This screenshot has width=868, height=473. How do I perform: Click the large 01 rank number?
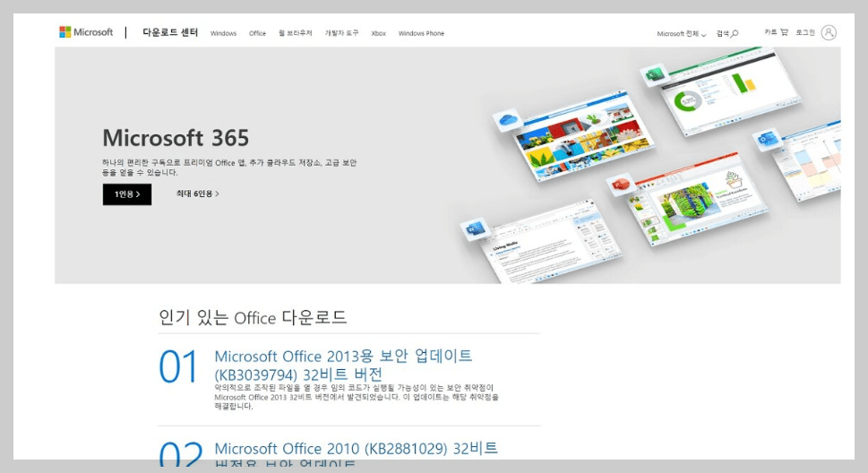pyautogui.click(x=178, y=366)
